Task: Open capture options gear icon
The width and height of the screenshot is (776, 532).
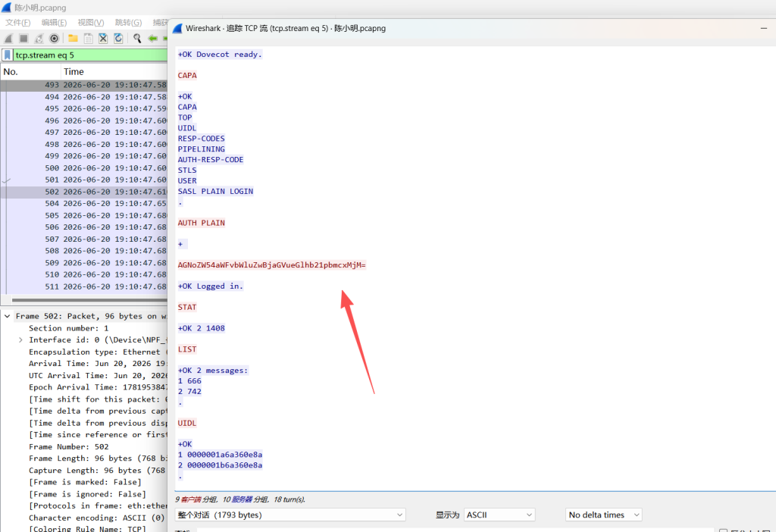Action: (54, 39)
